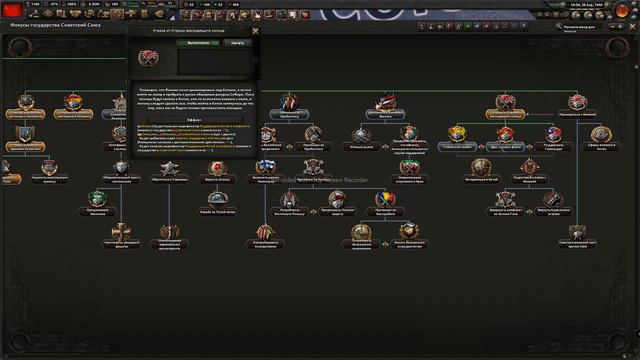
Task: Select the focus with the Finnish flag emblem
Action: (x=265, y=171)
